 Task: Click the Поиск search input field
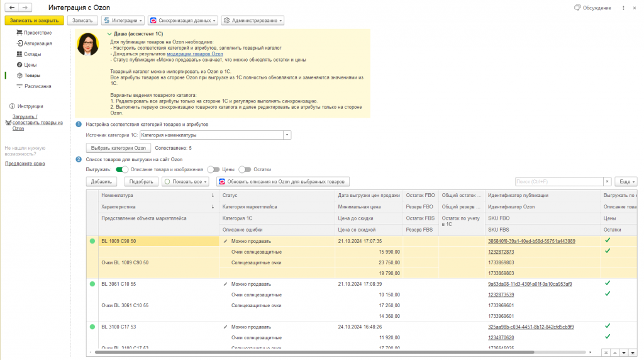[x=559, y=182]
